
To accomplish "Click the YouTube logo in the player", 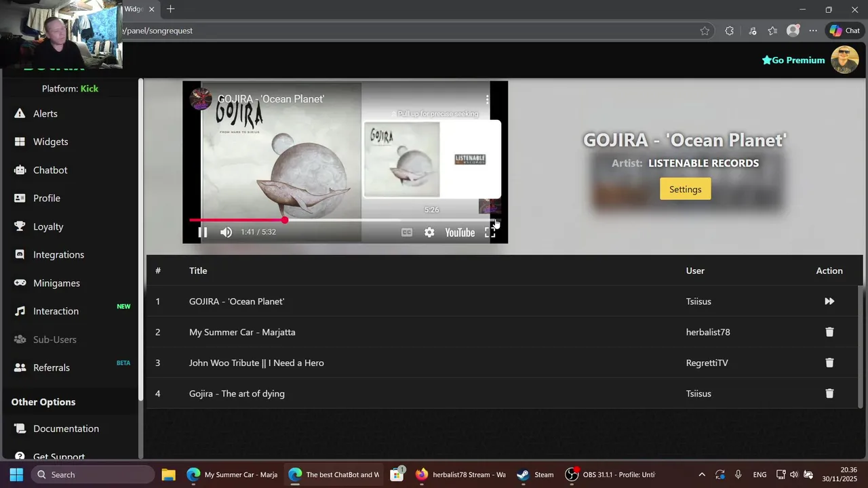I will pos(460,232).
